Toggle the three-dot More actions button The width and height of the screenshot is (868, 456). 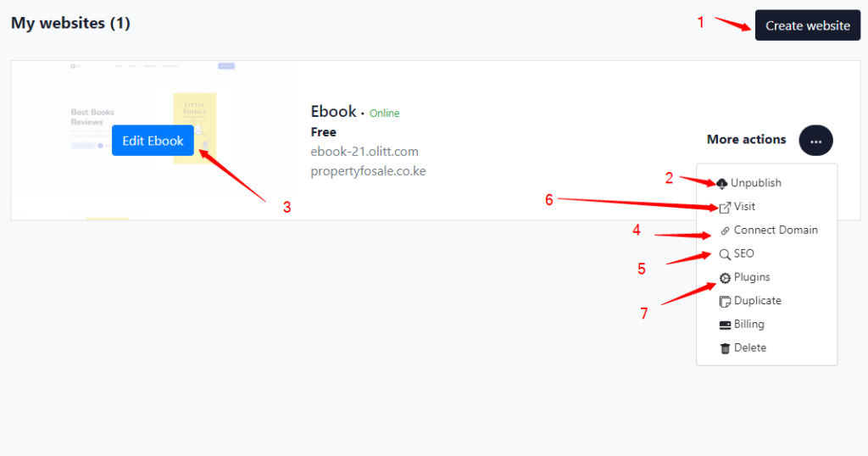click(x=815, y=140)
